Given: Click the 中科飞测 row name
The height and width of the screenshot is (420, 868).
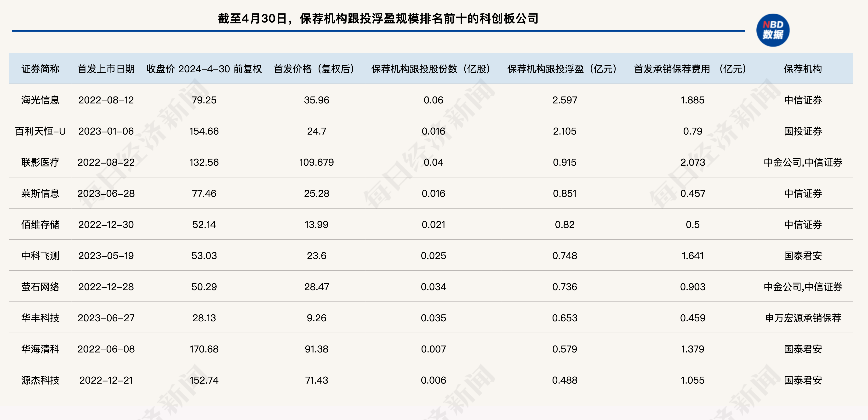Looking at the screenshot, I should click(40, 256).
